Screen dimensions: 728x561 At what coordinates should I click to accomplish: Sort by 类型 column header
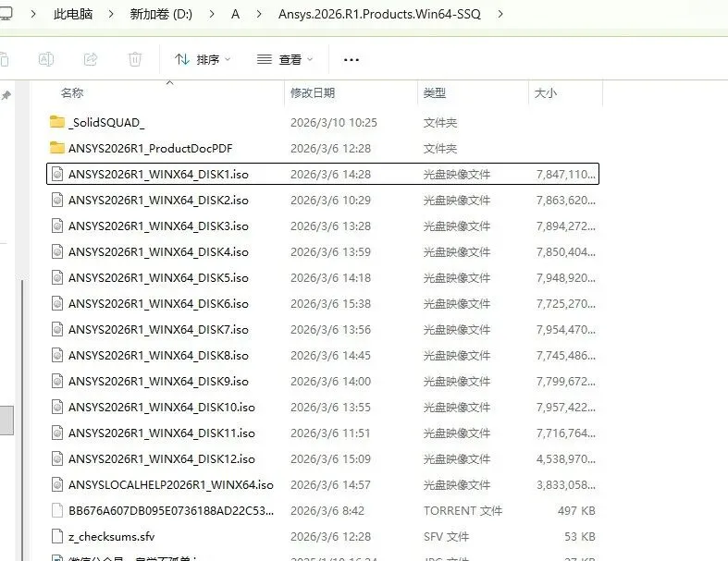[x=434, y=92]
